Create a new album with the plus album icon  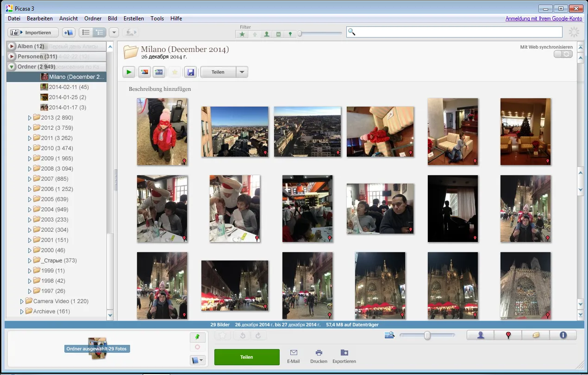69,32
